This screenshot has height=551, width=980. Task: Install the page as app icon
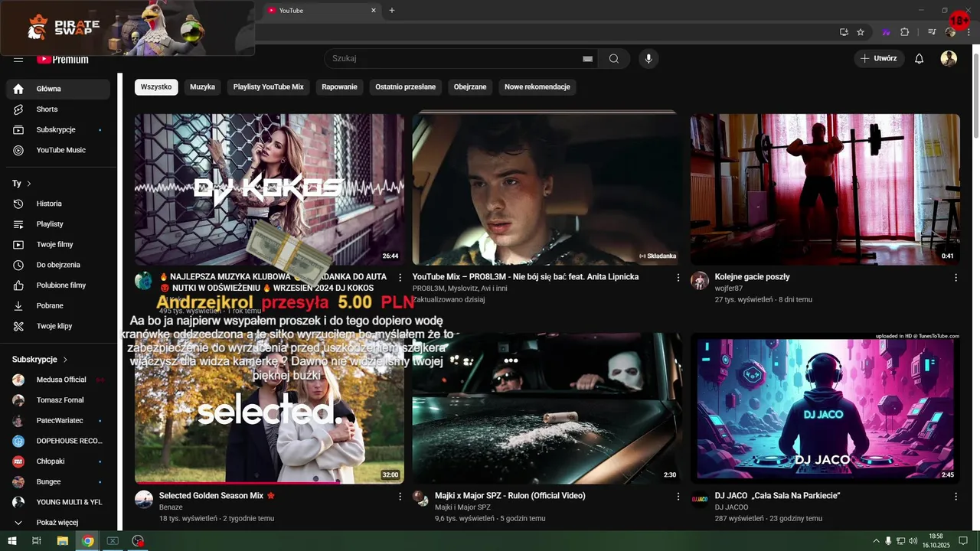(844, 32)
